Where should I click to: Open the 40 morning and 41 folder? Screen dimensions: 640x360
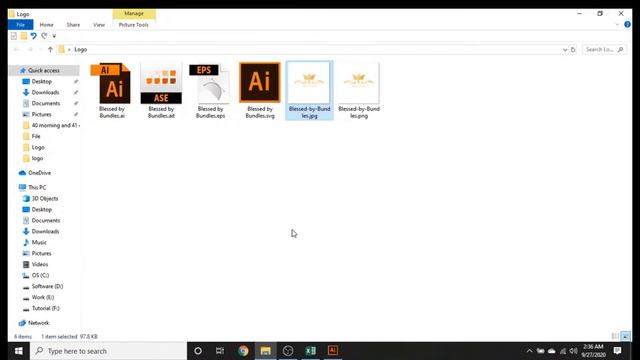(x=51, y=126)
